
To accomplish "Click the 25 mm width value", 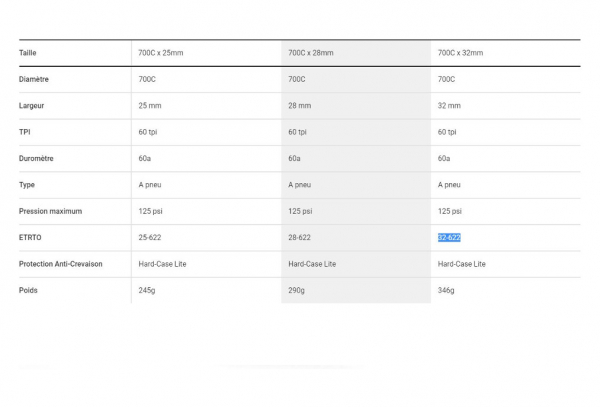I will [150, 105].
